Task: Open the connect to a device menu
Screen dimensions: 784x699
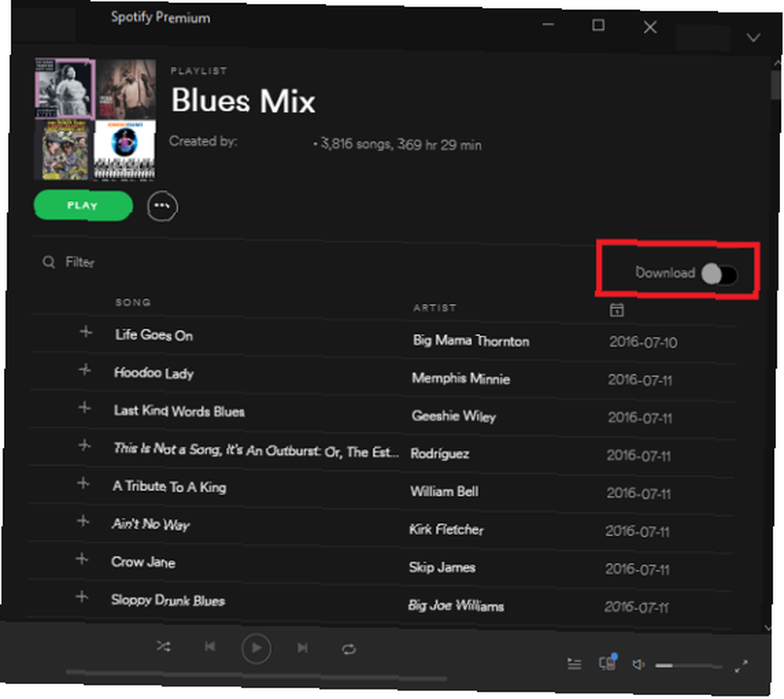Action: [x=608, y=662]
